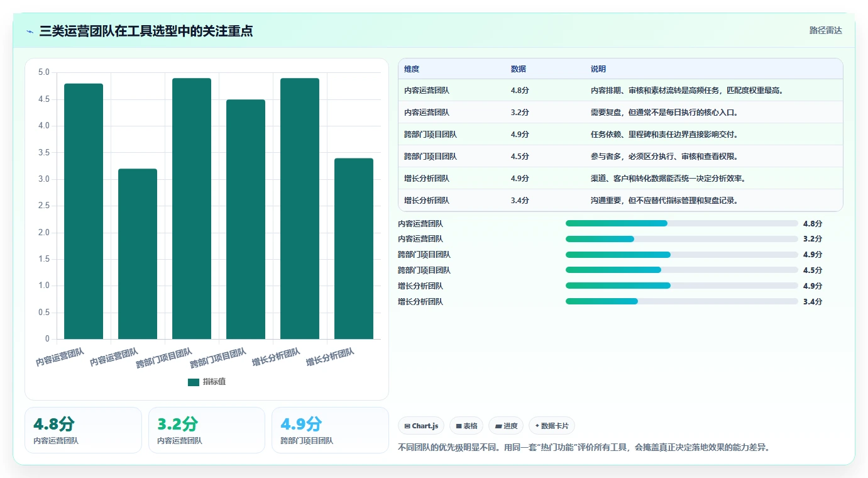Click the 1.0 y-axis tick label

(x=43, y=286)
